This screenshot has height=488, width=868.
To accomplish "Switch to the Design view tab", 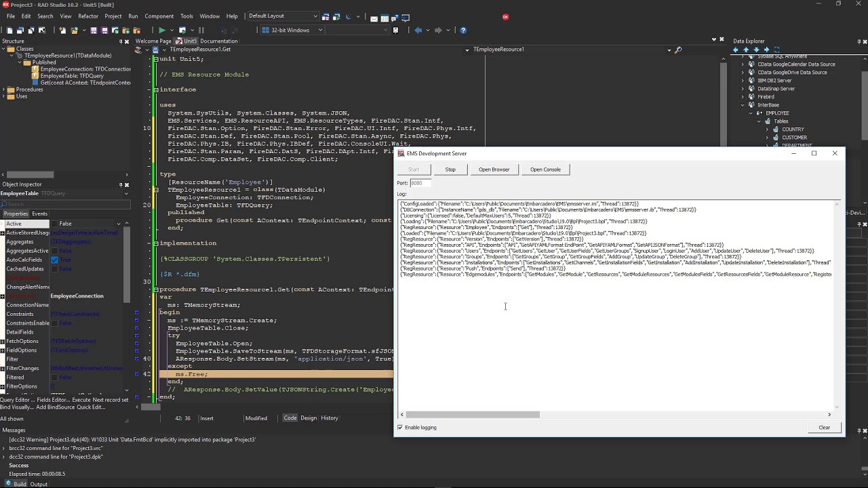I will [309, 418].
